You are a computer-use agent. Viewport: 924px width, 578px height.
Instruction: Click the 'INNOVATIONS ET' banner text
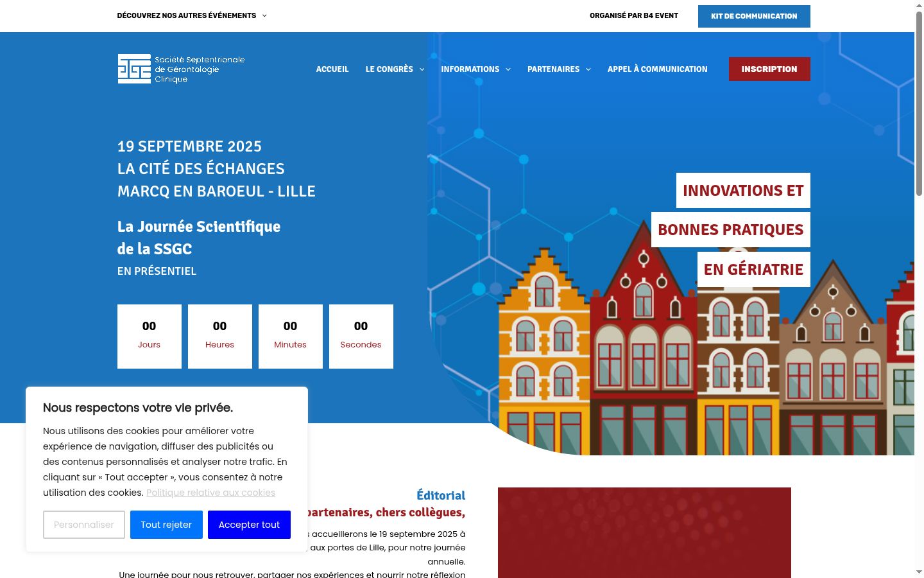743,191
